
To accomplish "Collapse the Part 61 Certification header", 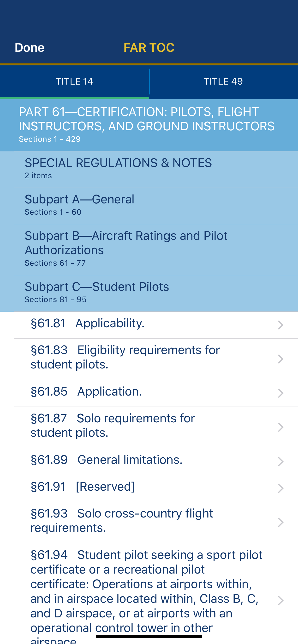I will (149, 125).
